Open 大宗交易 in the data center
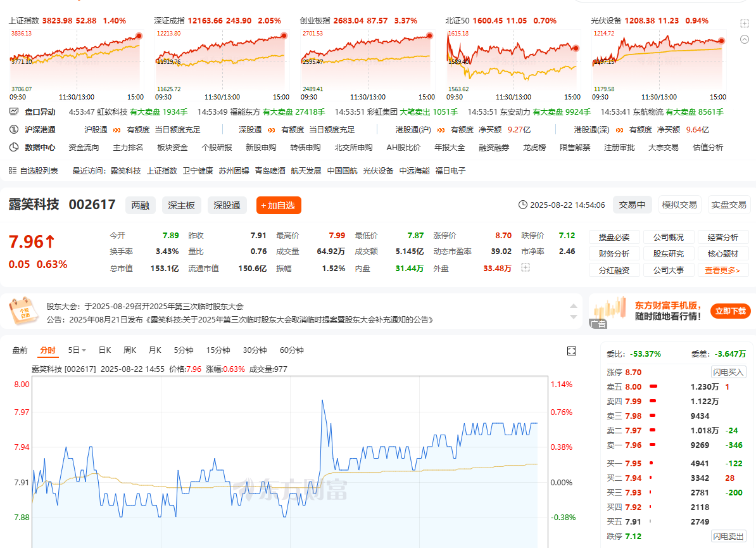Viewport: 756px width, 548px height. [x=664, y=148]
